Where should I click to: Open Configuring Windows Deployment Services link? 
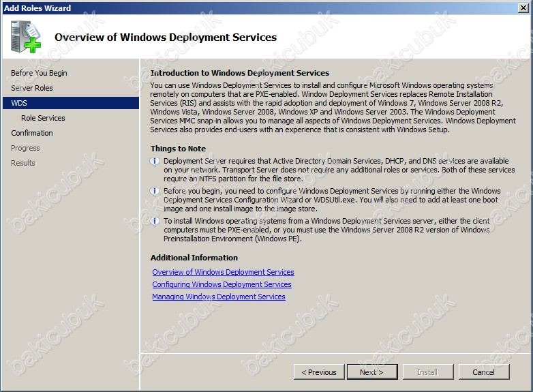[x=222, y=284]
